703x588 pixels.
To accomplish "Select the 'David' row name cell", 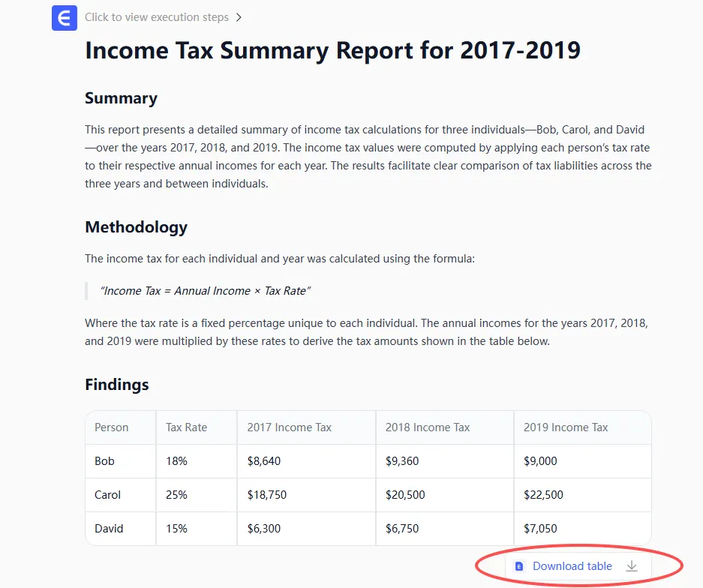I will pyautogui.click(x=109, y=529).
